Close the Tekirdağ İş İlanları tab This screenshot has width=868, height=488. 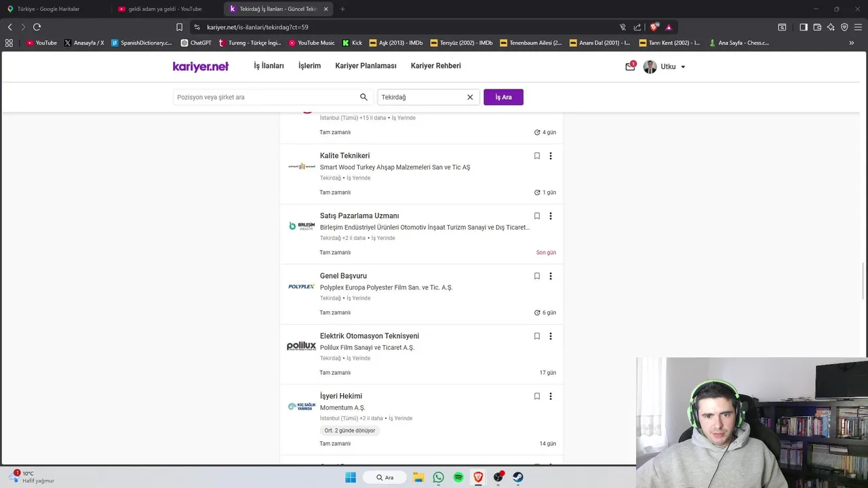coord(326,9)
